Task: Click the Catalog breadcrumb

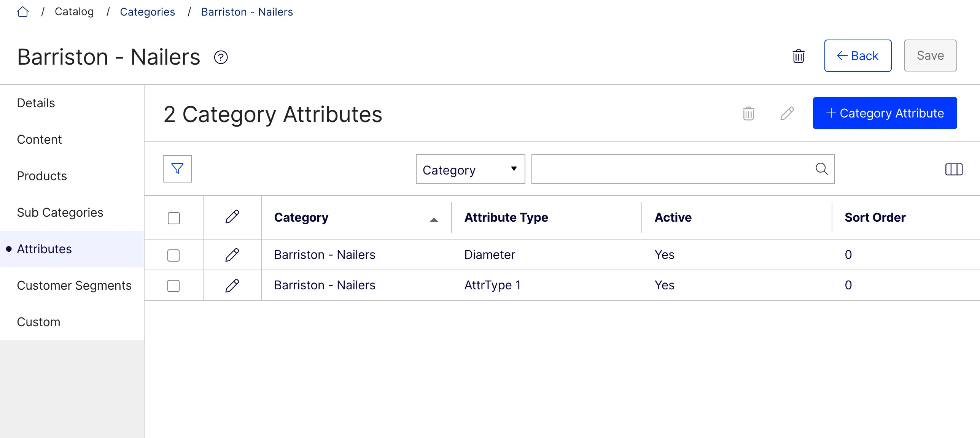Action: click(74, 12)
